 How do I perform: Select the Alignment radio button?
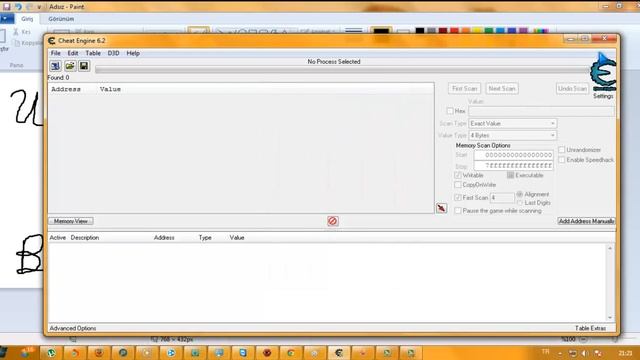(x=520, y=194)
